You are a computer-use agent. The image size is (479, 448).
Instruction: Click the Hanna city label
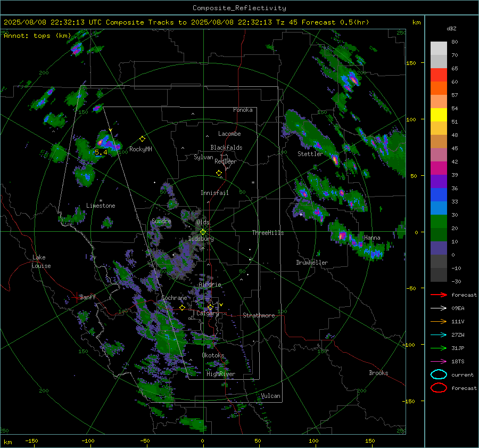click(x=372, y=238)
